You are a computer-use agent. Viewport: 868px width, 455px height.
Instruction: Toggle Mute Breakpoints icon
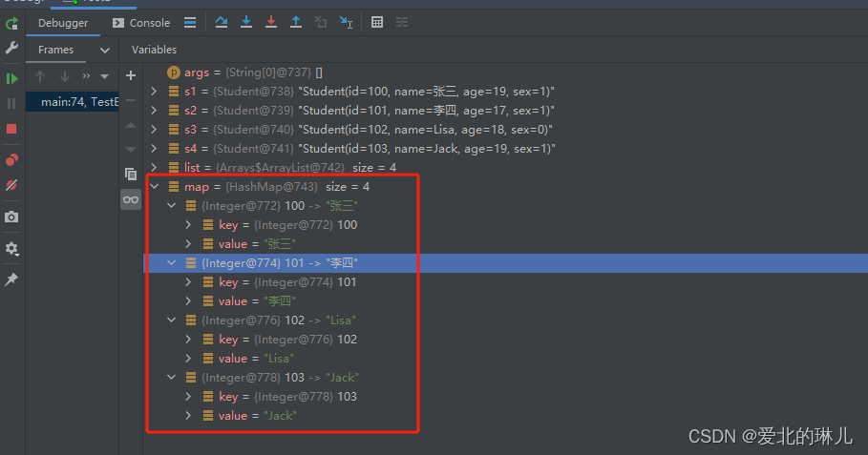[11, 185]
